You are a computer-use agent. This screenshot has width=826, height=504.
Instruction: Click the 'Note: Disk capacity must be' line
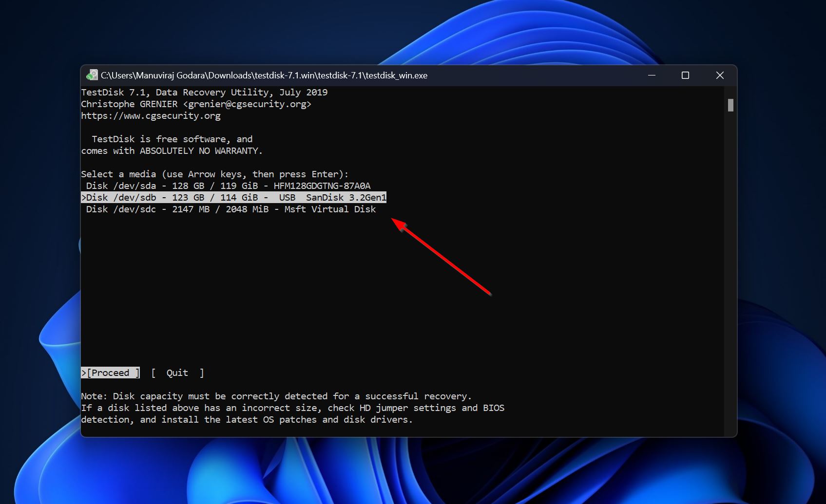coord(276,396)
